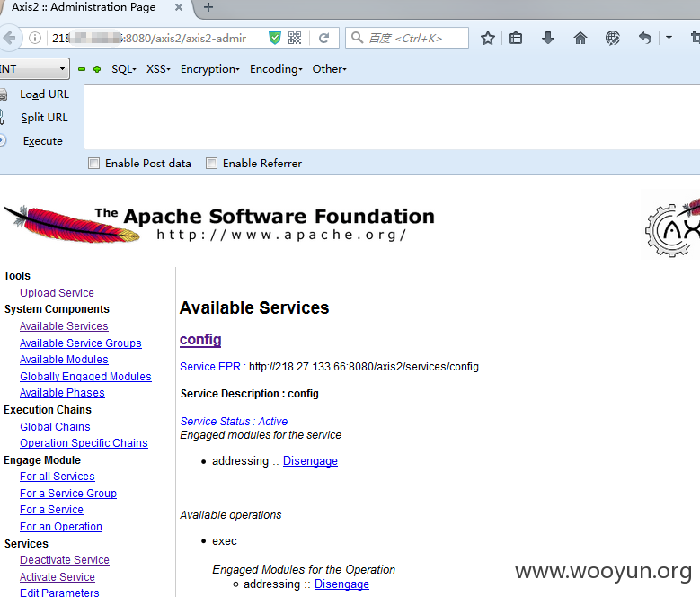Go to the home page
Screen dimensions: 700x597
point(580,38)
